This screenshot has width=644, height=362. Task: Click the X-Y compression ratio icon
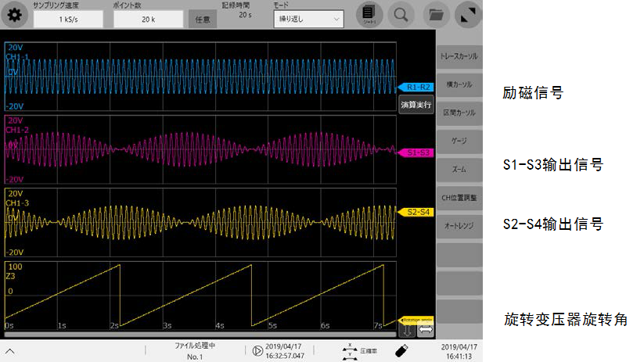click(350, 351)
